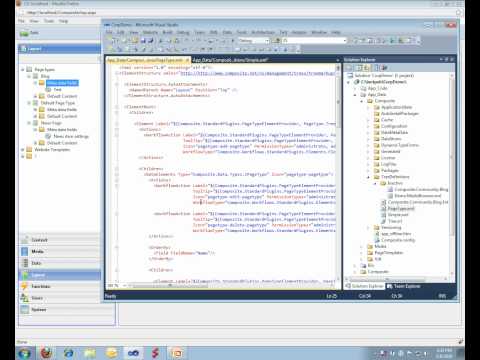Open the Windows Start menu
The width and height of the screenshot is (480, 360).
[x=24, y=353]
